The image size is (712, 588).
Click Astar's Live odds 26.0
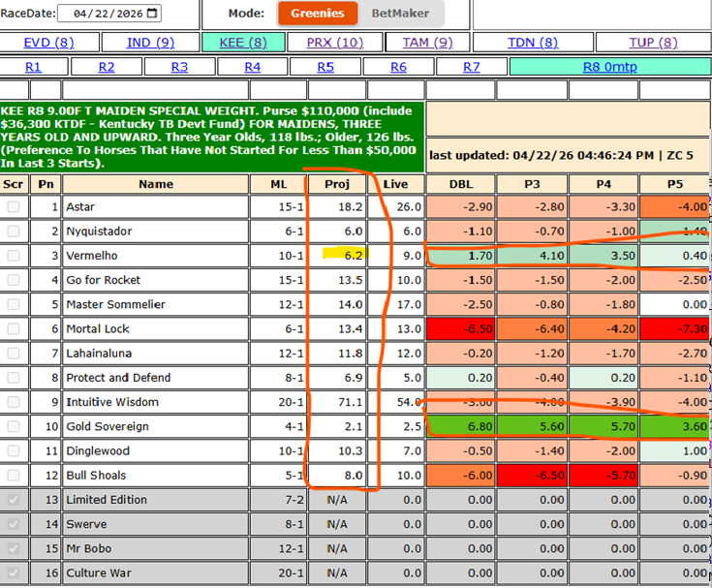point(409,207)
